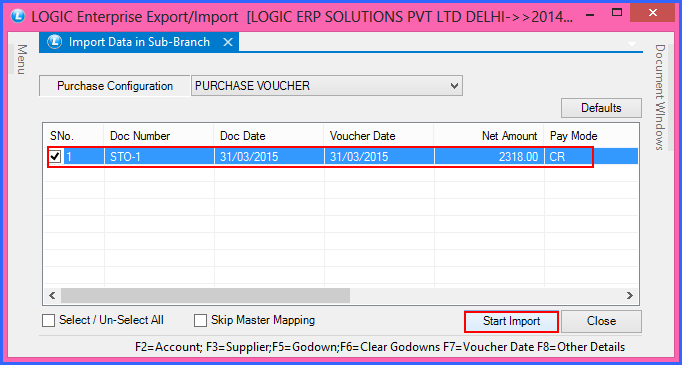Click the Defaults button
The image size is (682, 365).
(x=601, y=108)
